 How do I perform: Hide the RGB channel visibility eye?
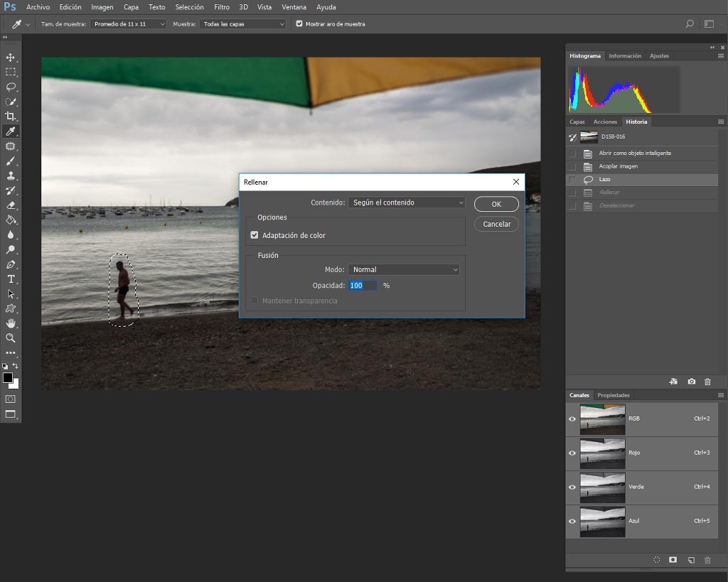click(x=572, y=419)
